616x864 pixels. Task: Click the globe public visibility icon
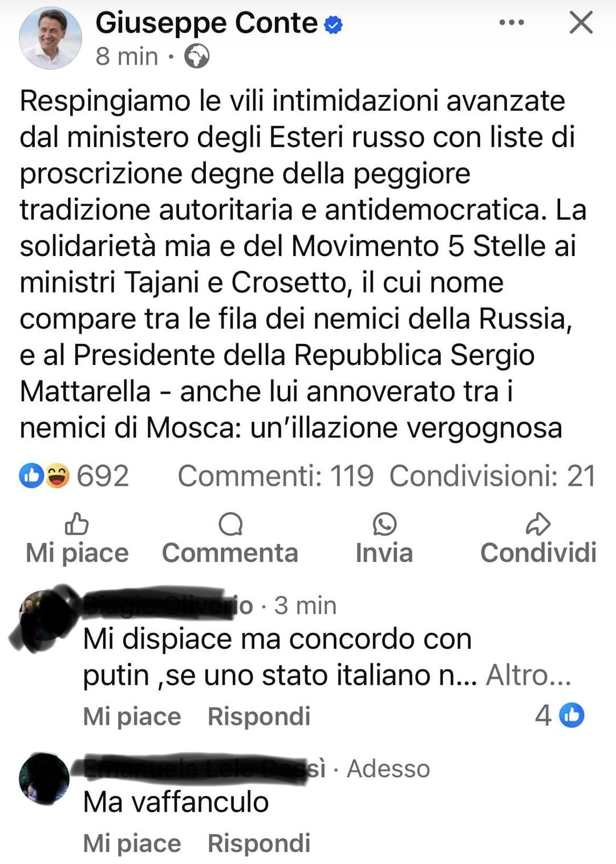pyautogui.click(x=197, y=56)
